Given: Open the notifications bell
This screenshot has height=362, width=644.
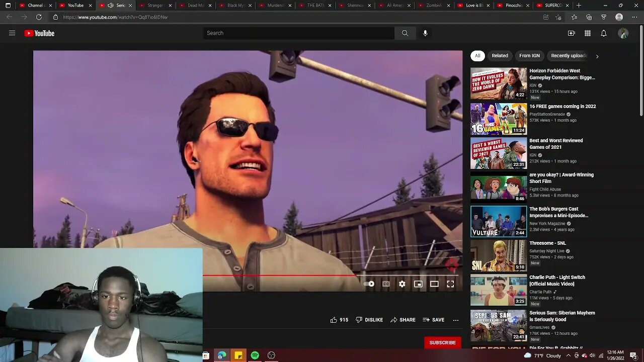Looking at the screenshot, I should (x=604, y=33).
